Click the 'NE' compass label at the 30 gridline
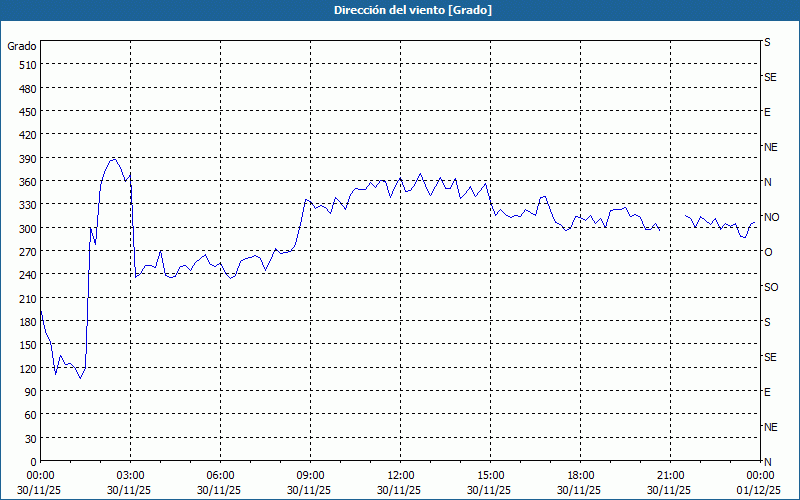 770,427
